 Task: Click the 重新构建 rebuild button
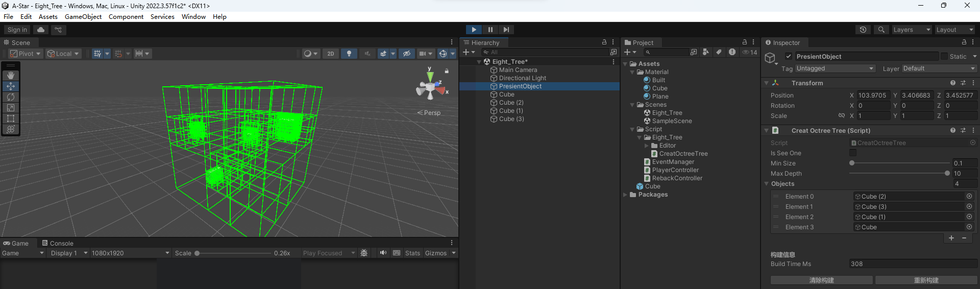click(x=926, y=280)
